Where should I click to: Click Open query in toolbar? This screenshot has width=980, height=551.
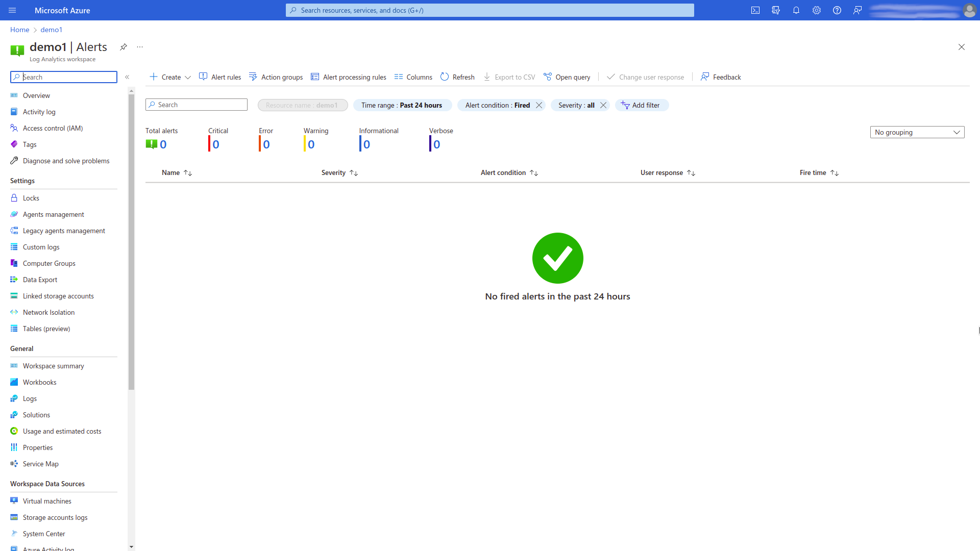coord(567,77)
